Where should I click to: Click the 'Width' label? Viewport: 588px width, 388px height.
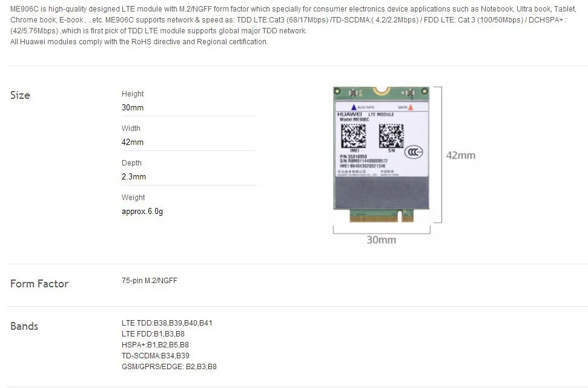[x=131, y=128]
